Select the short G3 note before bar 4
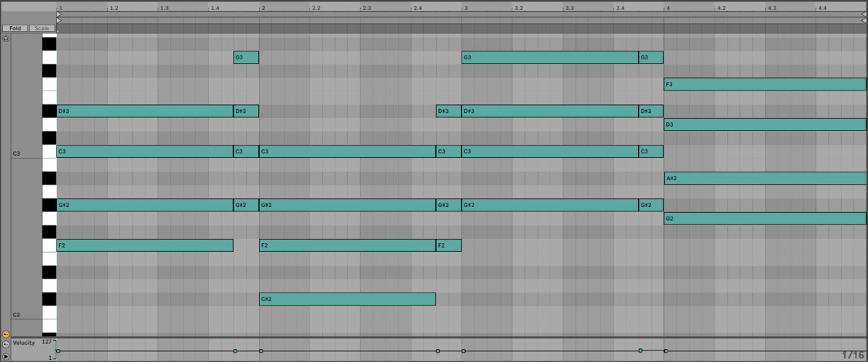Image resolution: width=868 pixels, height=362 pixels. tap(651, 57)
